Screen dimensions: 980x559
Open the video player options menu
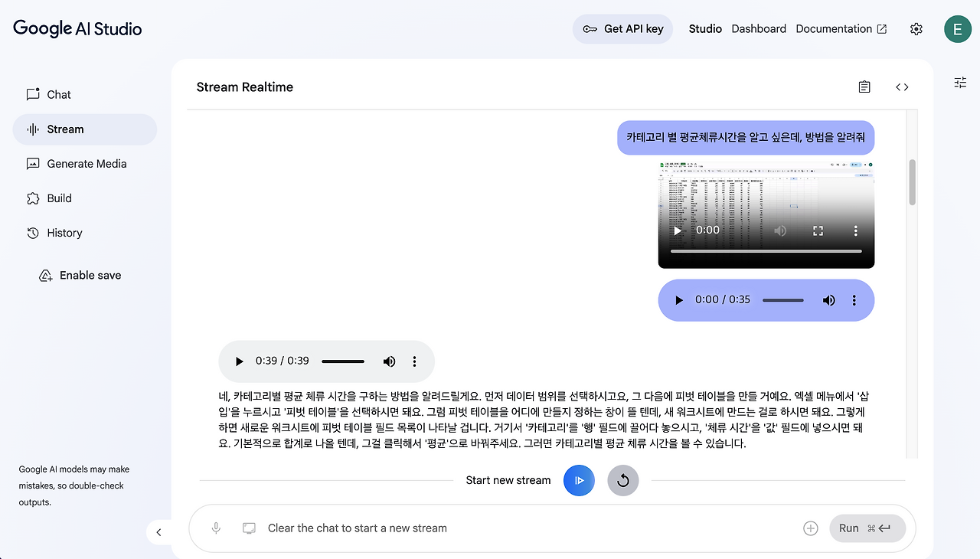[x=855, y=230]
